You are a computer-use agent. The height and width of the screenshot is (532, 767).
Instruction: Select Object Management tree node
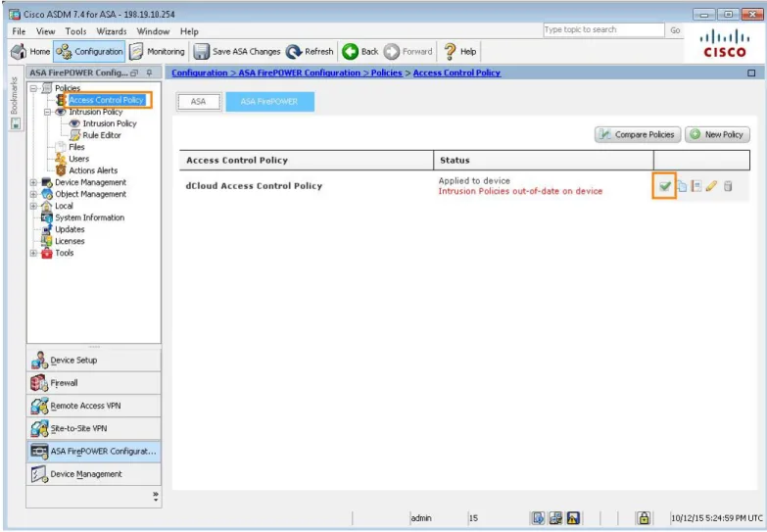(90, 194)
